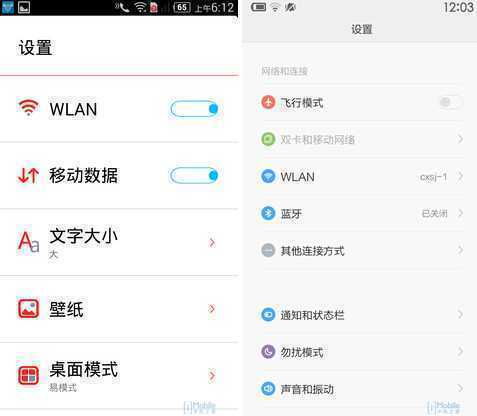Toggle the WLAN switch off

195,109
